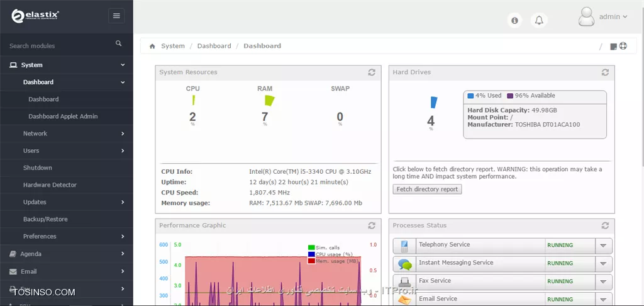Click the hard drive usage gauge
Viewport: 644px width, 306px height.
[434, 103]
